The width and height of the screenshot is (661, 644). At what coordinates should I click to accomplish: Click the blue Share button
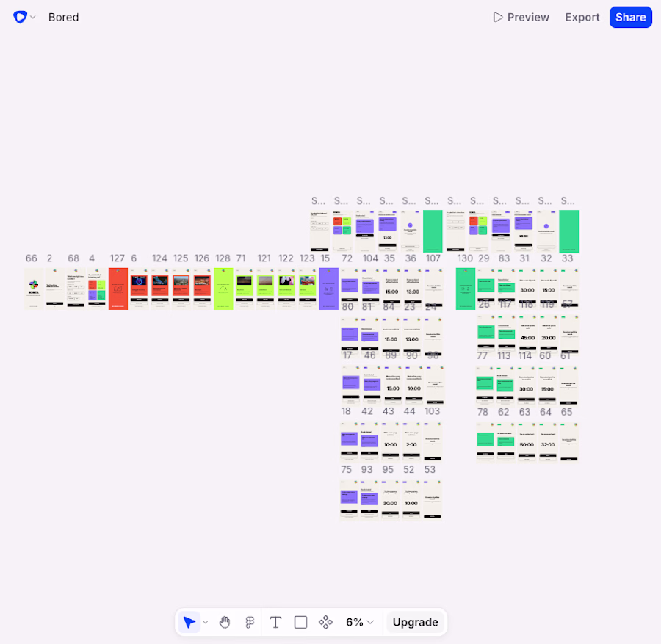(x=631, y=18)
